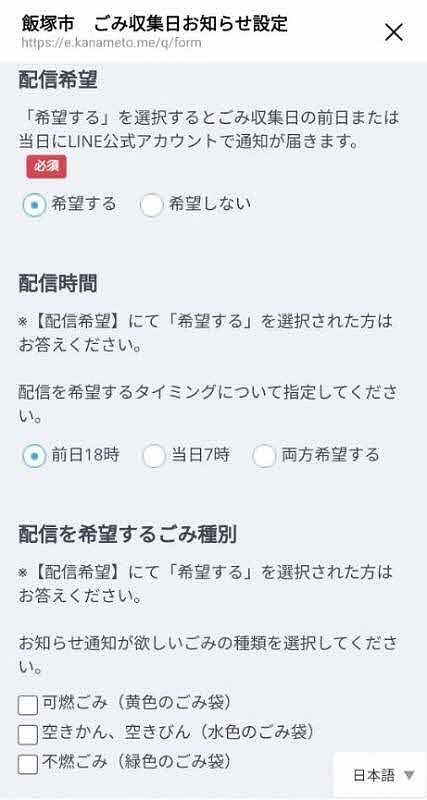Click the 配信を希望するごみ種別 heading
This screenshot has height=800, width=427.
point(128,534)
